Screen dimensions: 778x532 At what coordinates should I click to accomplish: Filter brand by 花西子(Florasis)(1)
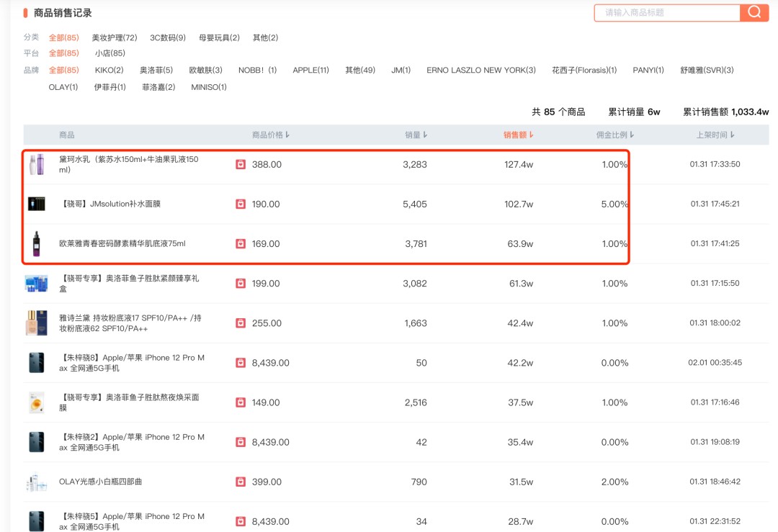point(584,70)
